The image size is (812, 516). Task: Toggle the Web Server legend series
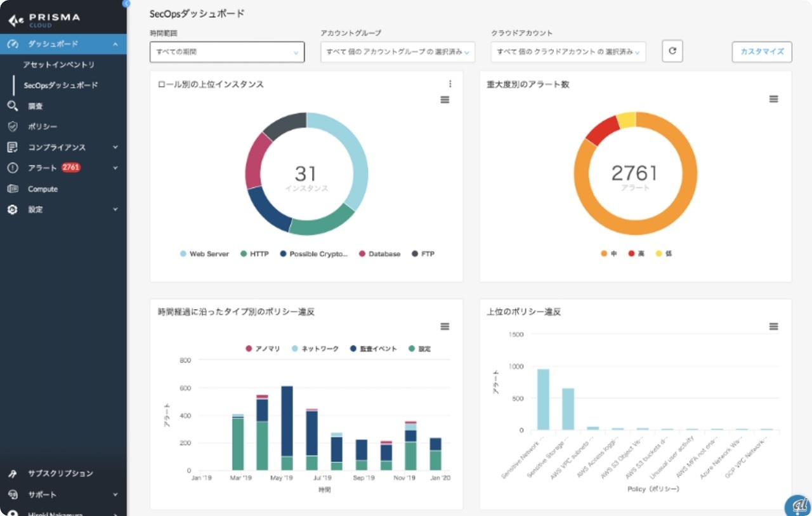click(x=204, y=254)
